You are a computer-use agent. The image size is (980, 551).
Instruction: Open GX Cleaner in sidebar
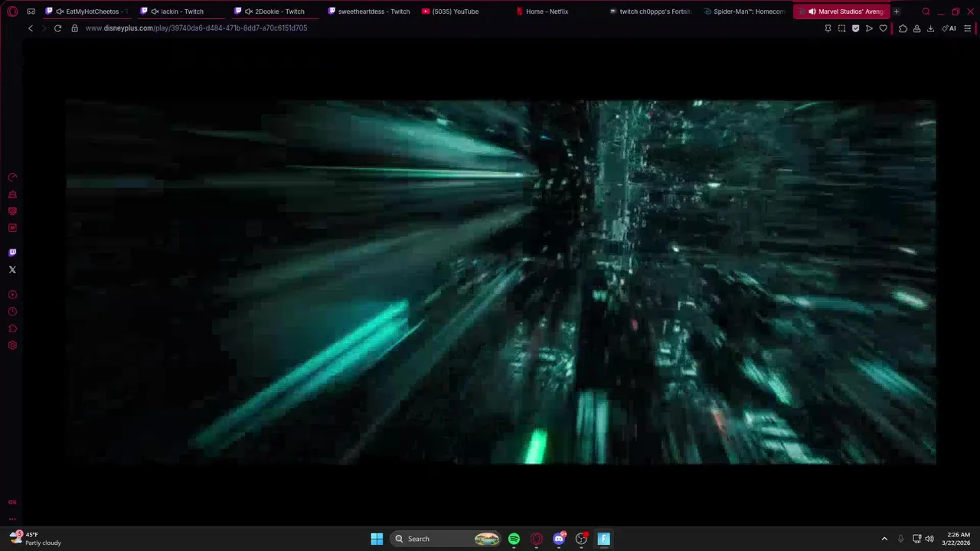[12, 194]
